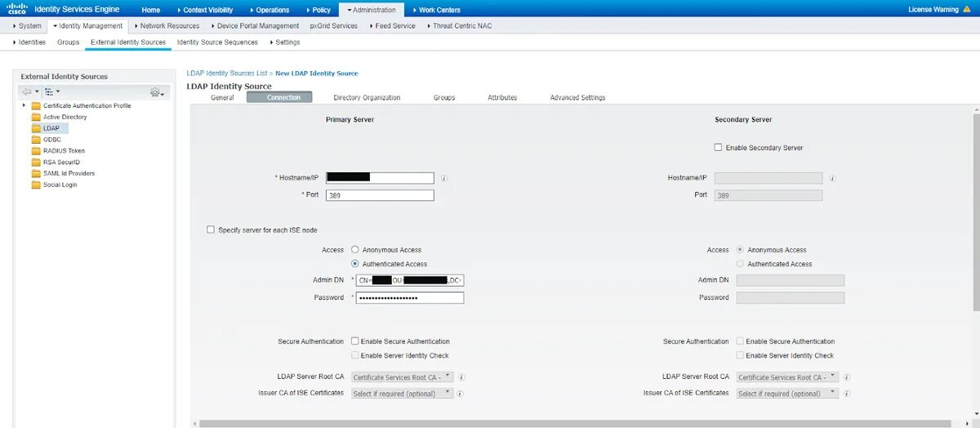Open primary LDAP Server Root CA dropdown
The height and width of the screenshot is (428, 980).
(x=401, y=377)
